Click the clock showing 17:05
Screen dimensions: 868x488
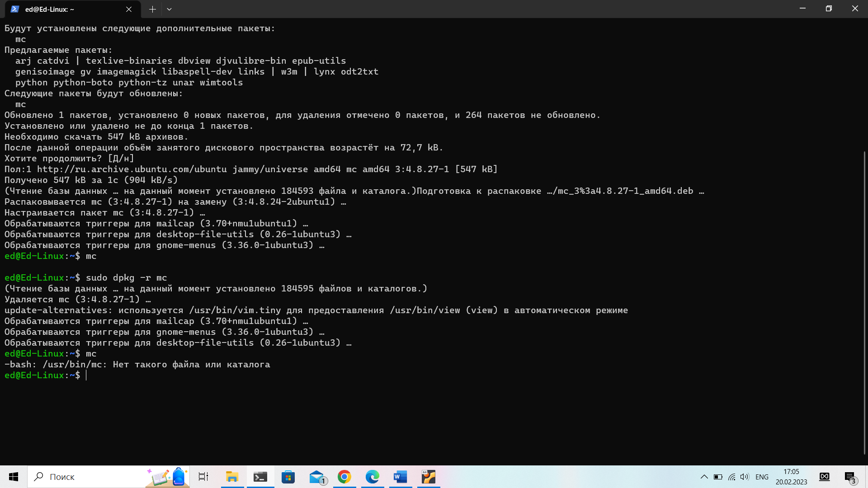pyautogui.click(x=791, y=477)
